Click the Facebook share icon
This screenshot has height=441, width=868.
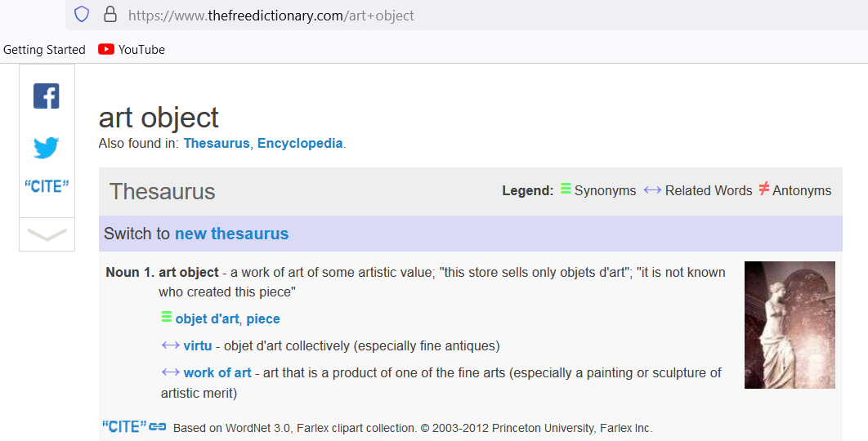pyautogui.click(x=47, y=96)
